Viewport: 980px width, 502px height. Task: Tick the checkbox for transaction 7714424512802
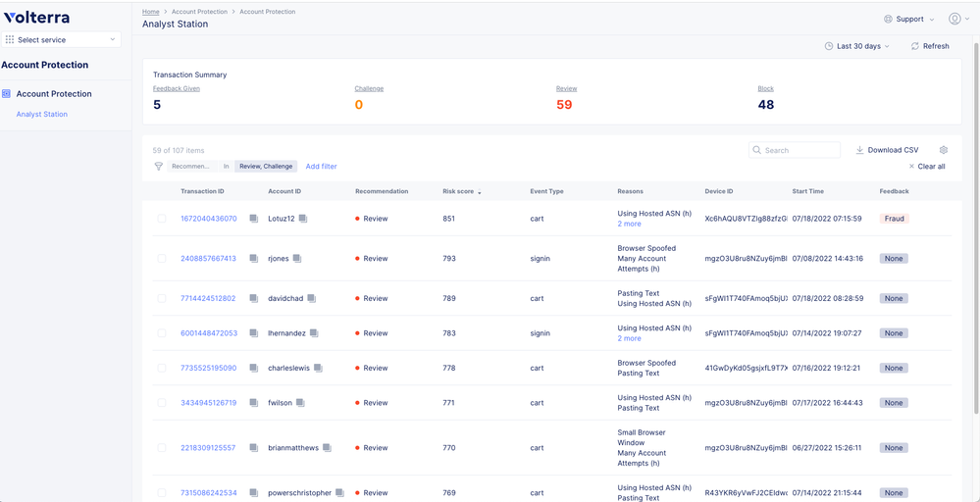pyautogui.click(x=162, y=298)
